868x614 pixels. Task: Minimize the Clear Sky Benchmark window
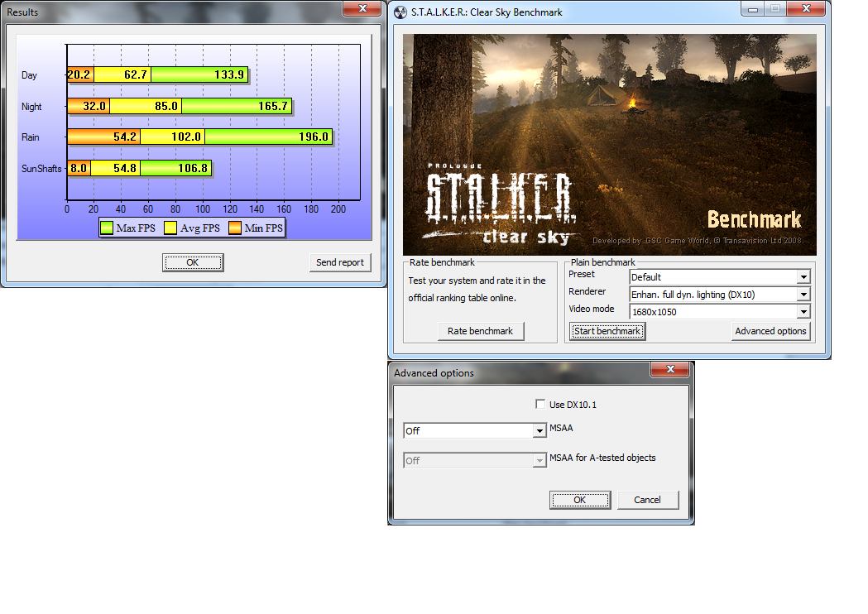click(x=753, y=8)
